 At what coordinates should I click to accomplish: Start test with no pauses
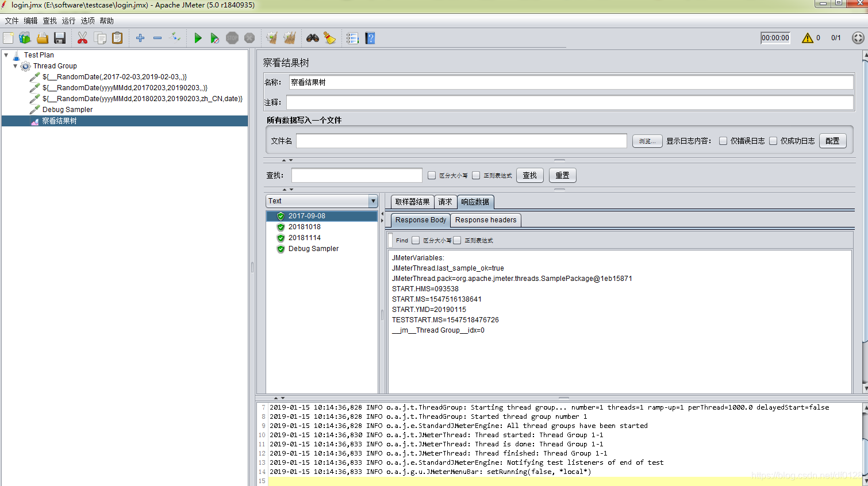214,38
